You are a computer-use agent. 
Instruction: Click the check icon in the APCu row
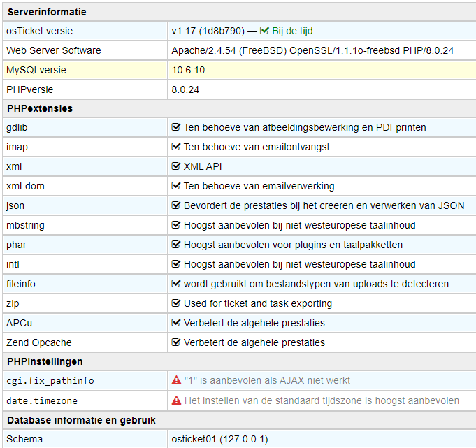pyautogui.click(x=175, y=323)
